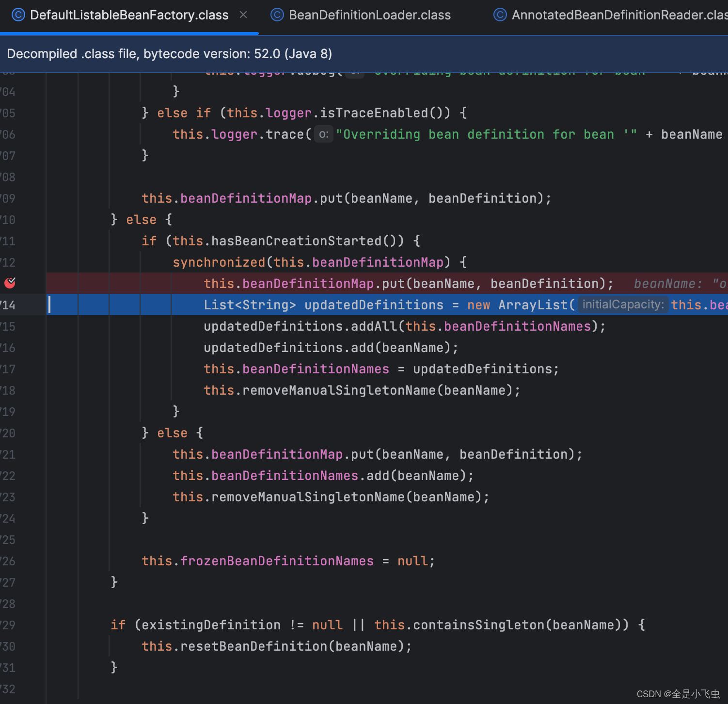
Task: Click the decompiled .class file banner
Action: pyautogui.click(x=364, y=54)
